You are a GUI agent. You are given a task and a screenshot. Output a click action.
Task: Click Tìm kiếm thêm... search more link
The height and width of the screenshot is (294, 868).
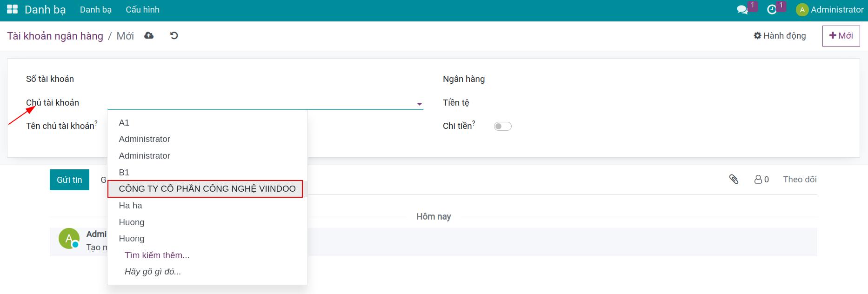click(157, 255)
